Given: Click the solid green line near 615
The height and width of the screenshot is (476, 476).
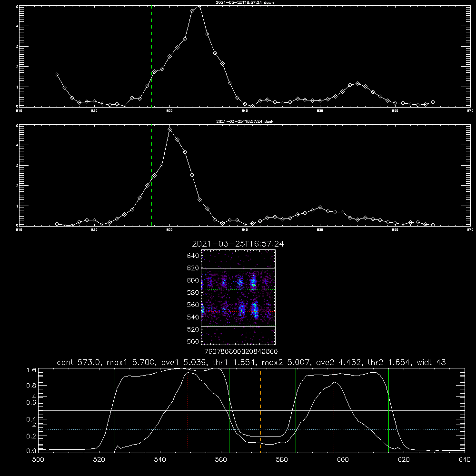Looking at the screenshot, I should pos(388,410).
